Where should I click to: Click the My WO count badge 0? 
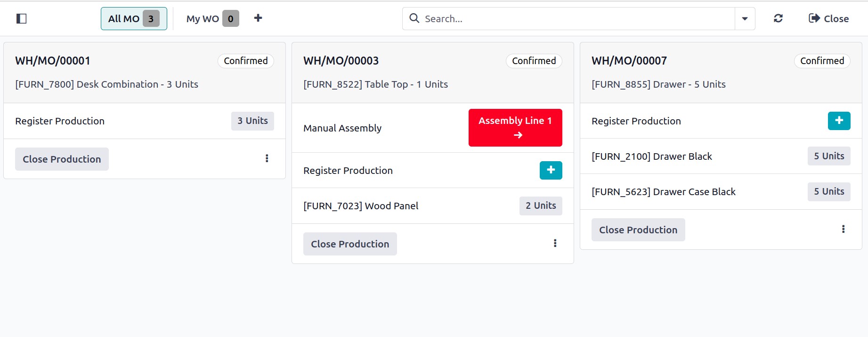coord(231,18)
